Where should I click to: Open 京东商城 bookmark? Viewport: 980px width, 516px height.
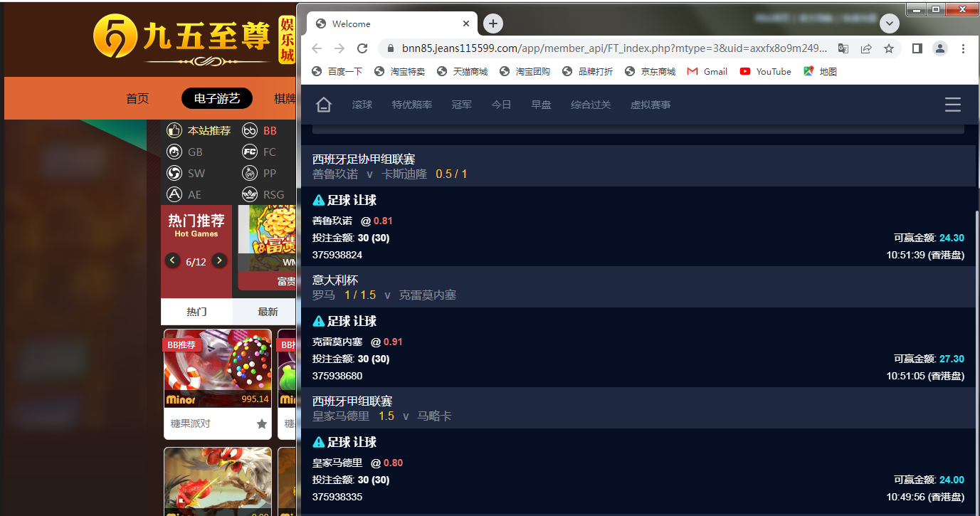pos(650,71)
